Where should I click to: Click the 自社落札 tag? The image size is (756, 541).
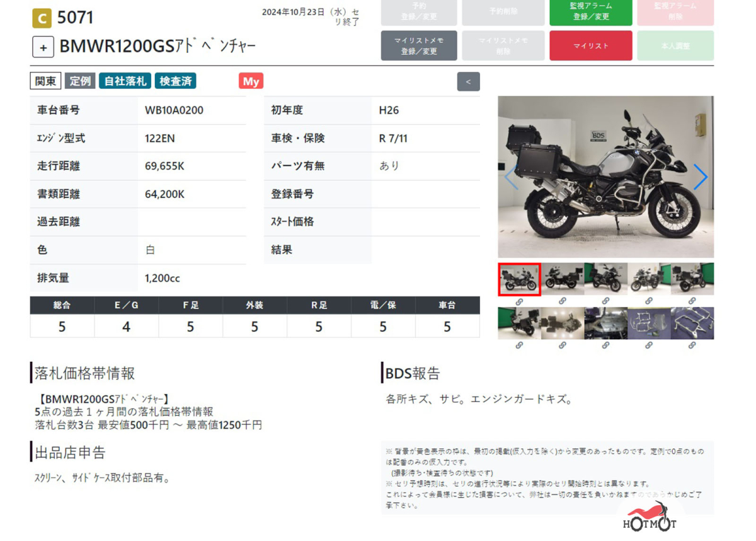tap(125, 81)
